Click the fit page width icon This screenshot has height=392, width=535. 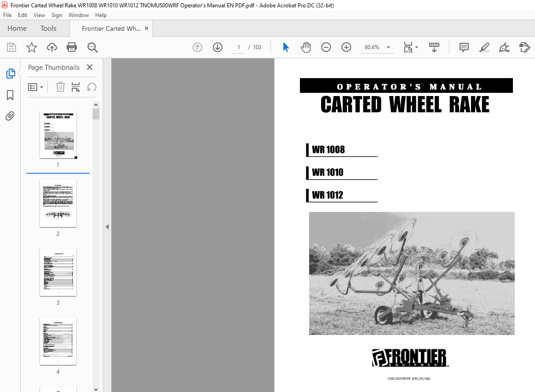point(408,47)
